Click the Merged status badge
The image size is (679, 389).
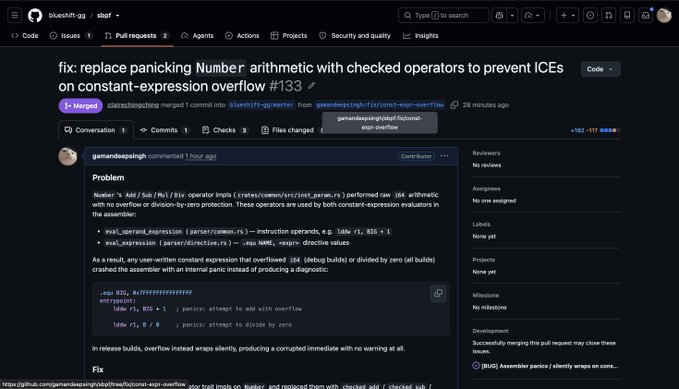click(x=81, y=106)
